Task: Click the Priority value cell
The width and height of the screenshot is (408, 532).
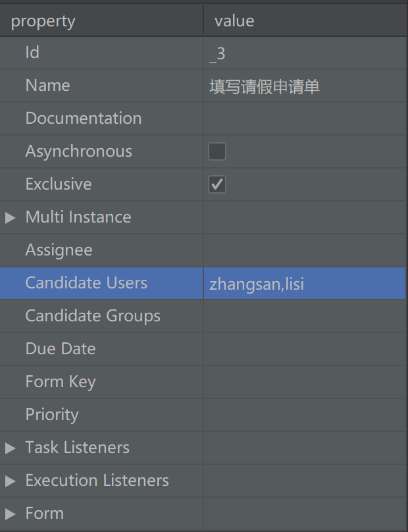Action: coord(305,415)
